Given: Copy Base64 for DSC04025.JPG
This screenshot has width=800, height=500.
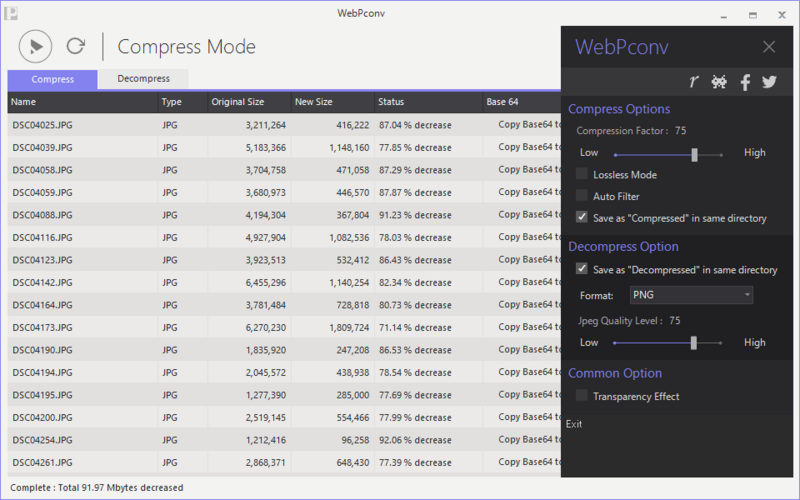Looking at the screenshot, I should pos(530,124).
